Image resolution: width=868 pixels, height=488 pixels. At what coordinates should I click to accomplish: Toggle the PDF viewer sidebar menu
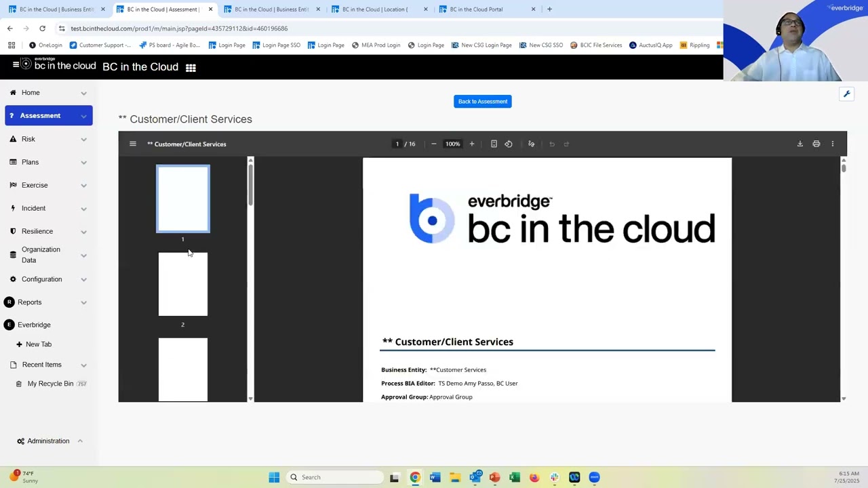(x=133, y=144)
